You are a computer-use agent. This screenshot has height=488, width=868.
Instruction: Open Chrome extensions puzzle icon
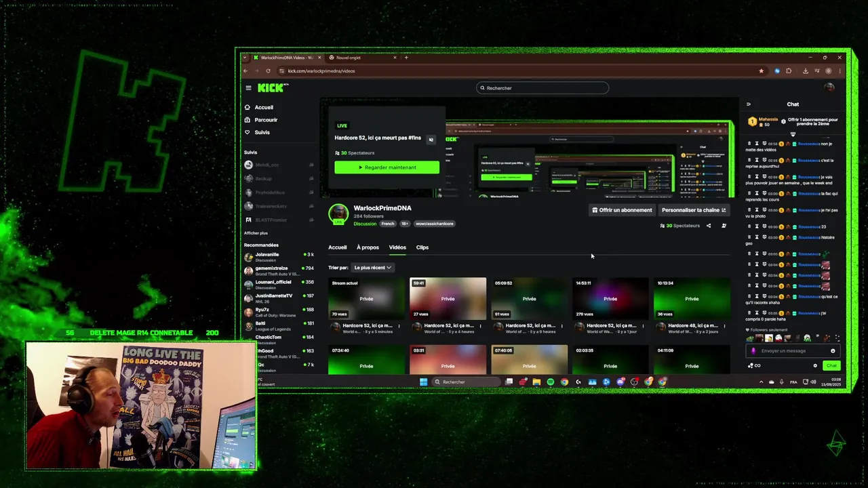coord(789,70)
